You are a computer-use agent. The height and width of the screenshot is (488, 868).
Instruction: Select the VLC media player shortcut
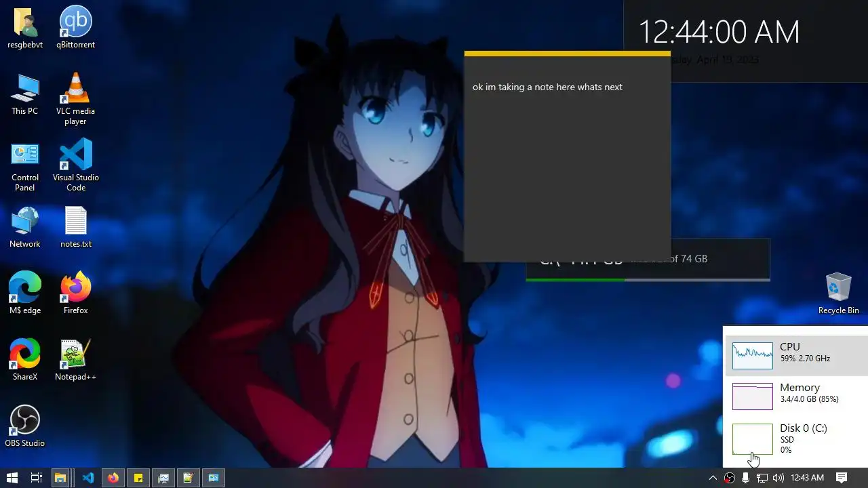tap(75, 99)
